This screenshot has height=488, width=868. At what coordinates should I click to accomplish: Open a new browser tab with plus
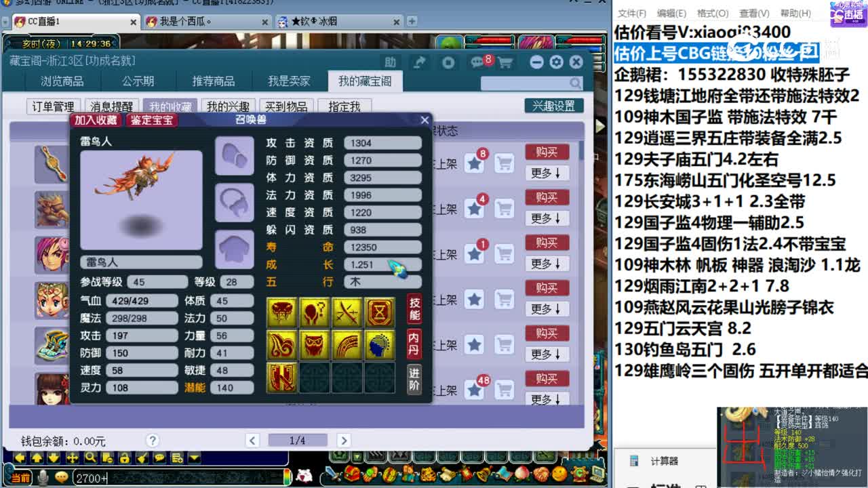pyautogui.click(x=412, y=21)
